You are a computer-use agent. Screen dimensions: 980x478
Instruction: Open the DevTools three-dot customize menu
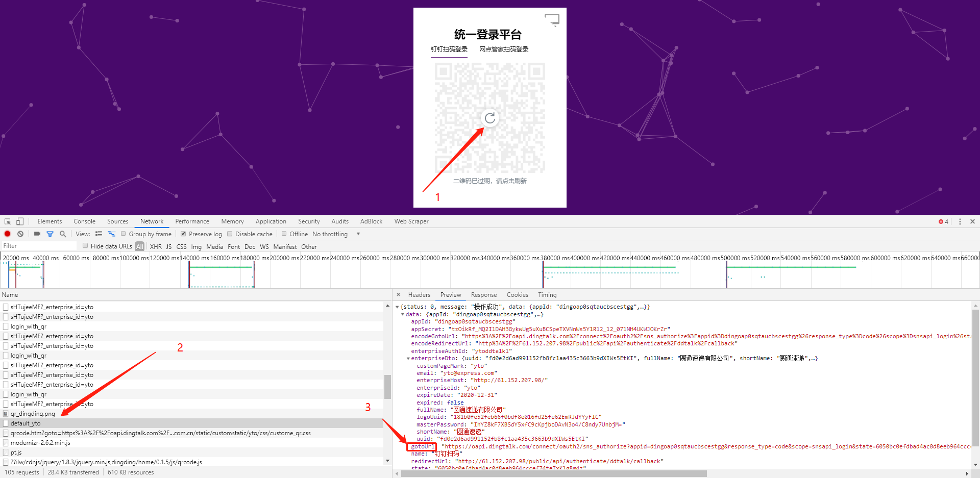(960, 221)
